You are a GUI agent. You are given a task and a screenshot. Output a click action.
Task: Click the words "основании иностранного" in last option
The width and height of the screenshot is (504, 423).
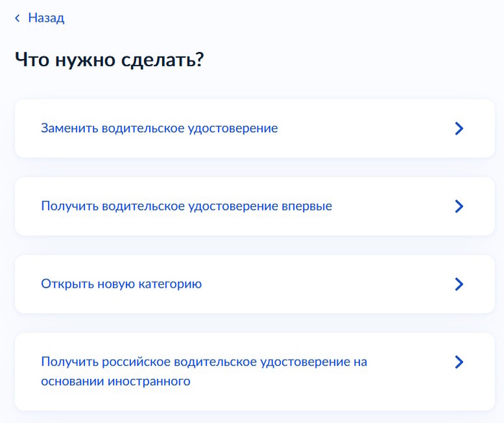coord(115,381)
